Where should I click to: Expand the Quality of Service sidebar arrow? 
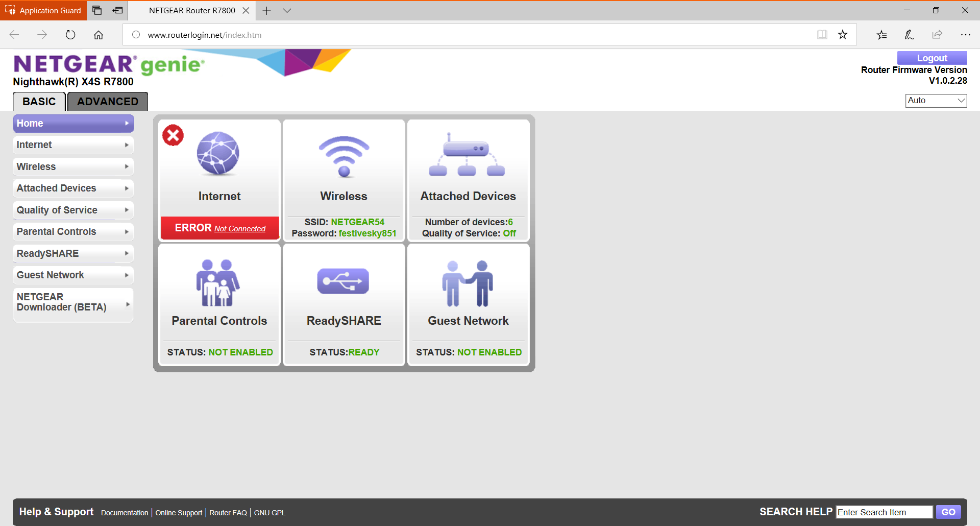[x=127, y=210]
